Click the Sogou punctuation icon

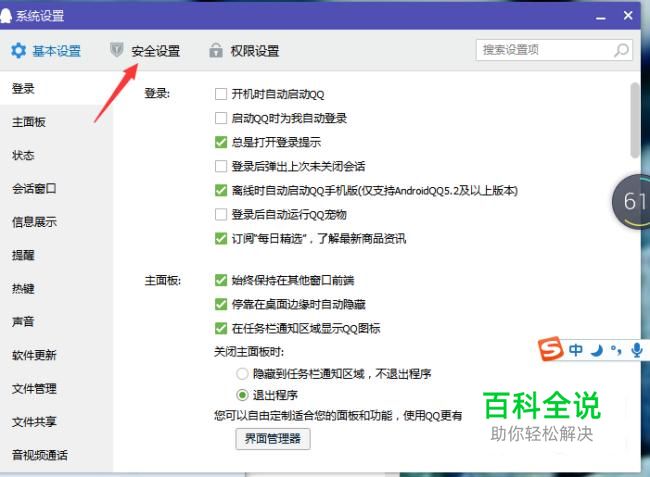coord(616,351)
